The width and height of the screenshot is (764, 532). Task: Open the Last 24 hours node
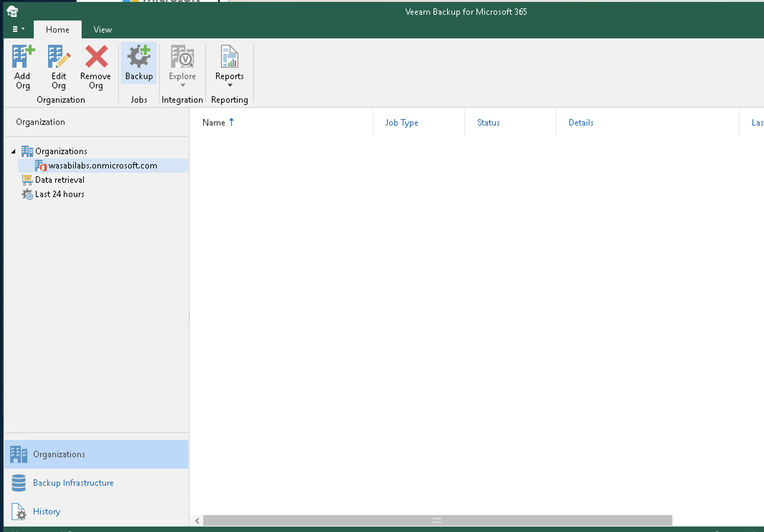[60, 194]
